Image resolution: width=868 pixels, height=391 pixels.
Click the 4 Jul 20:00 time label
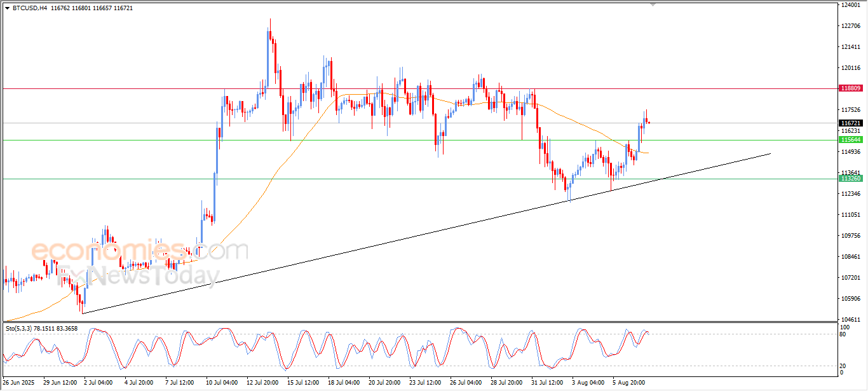click(139, 383)
